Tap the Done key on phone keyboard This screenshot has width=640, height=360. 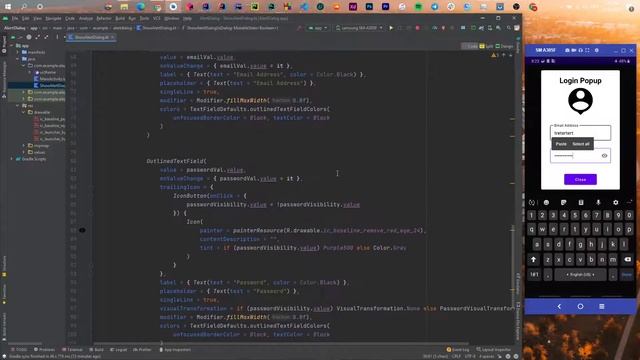click(627, 275)
